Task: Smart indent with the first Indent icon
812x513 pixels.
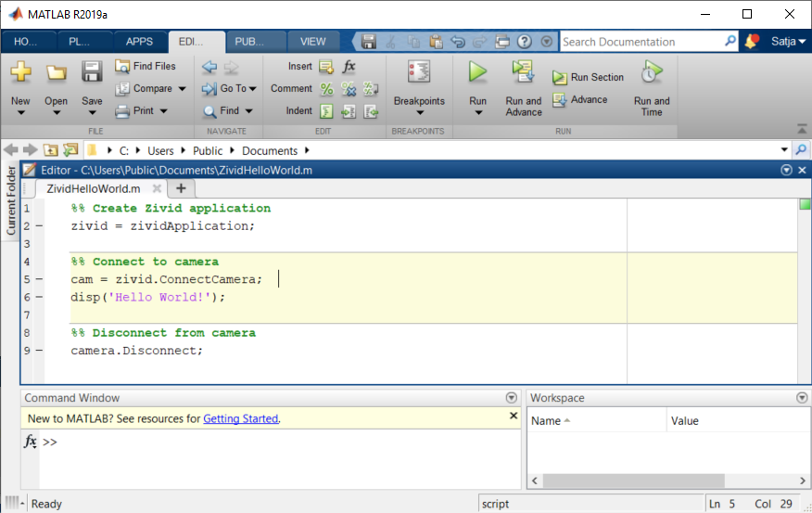Action: (x=326, y=111)
